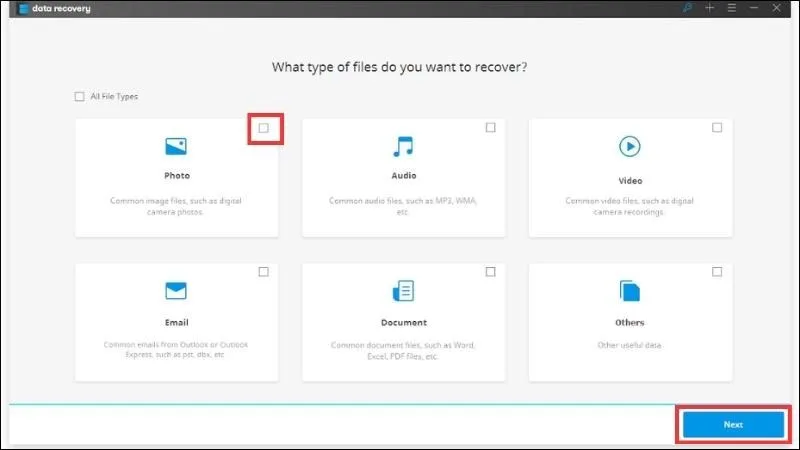Click the data recovery app logo
800x450 pixels.
click(x=23, y=9)
